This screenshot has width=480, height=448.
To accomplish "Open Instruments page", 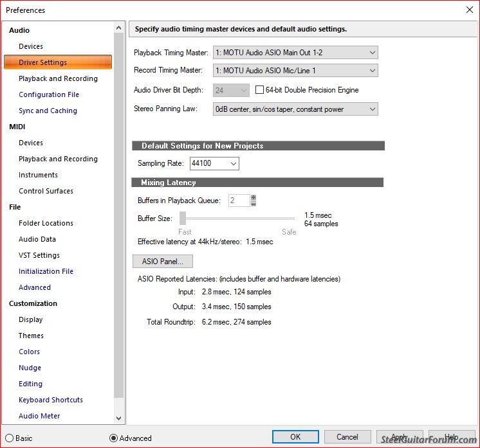I will (38, 175).
